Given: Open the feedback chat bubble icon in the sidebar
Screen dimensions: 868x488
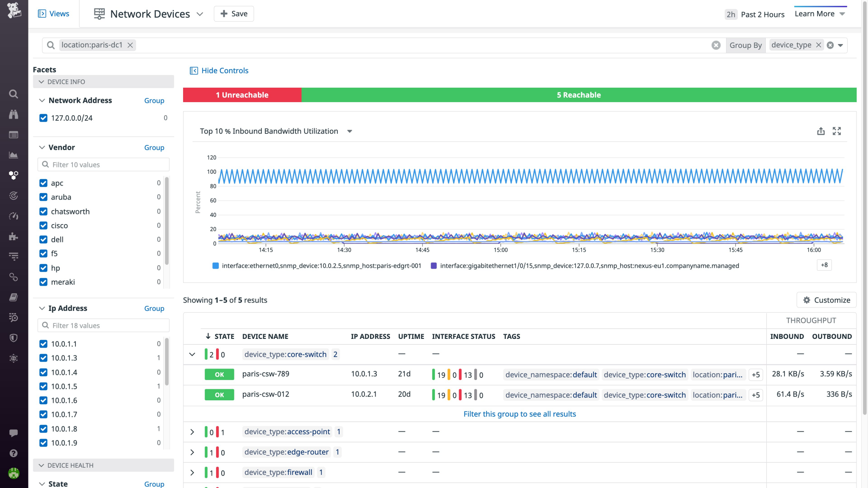Looking at the screenshot, I should 14,433.
